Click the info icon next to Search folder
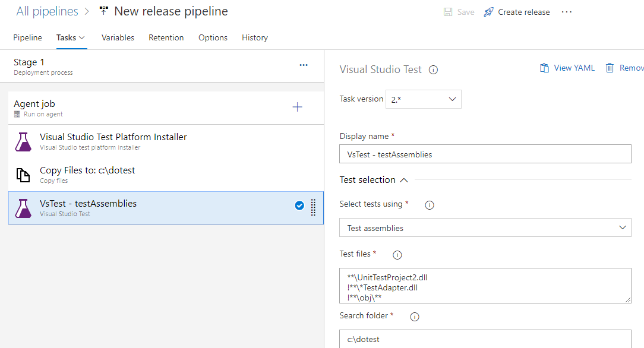This screenshot has width=644, height=348. 415,317
